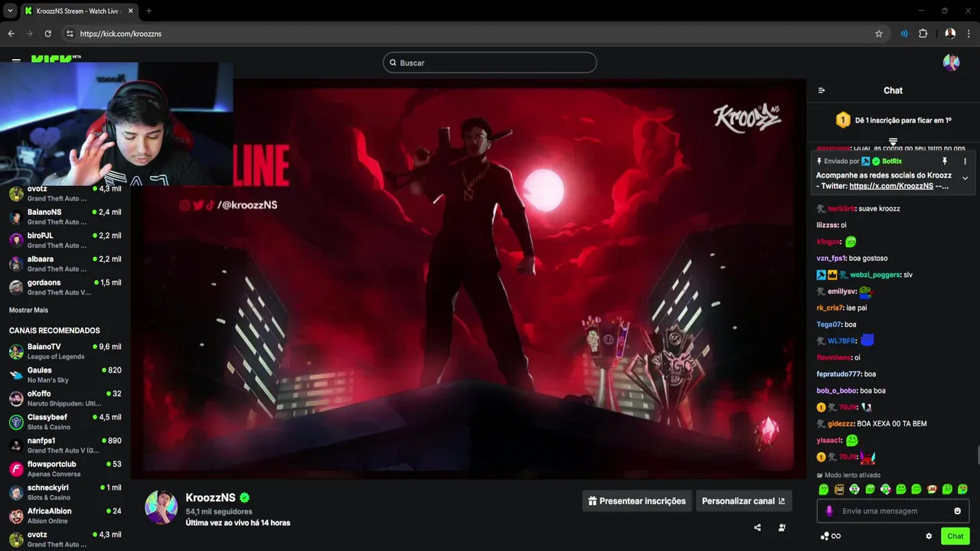
Task: Open nanfps1 recommended channel
Action: click(x=65, y=445)
